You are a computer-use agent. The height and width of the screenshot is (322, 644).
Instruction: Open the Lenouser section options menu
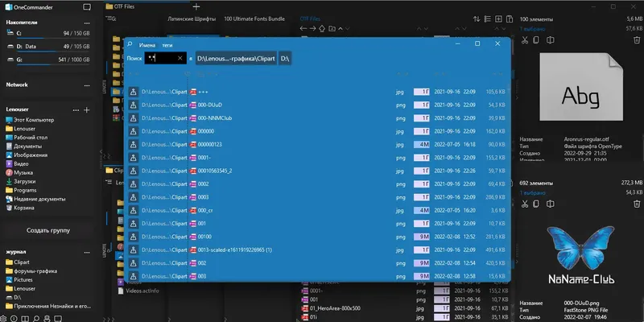point(76,110)
